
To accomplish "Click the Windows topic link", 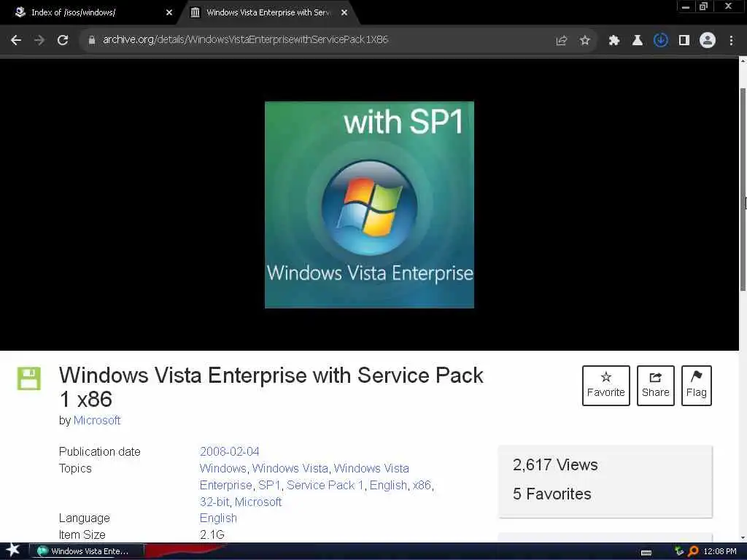I will tap(223, 469).
